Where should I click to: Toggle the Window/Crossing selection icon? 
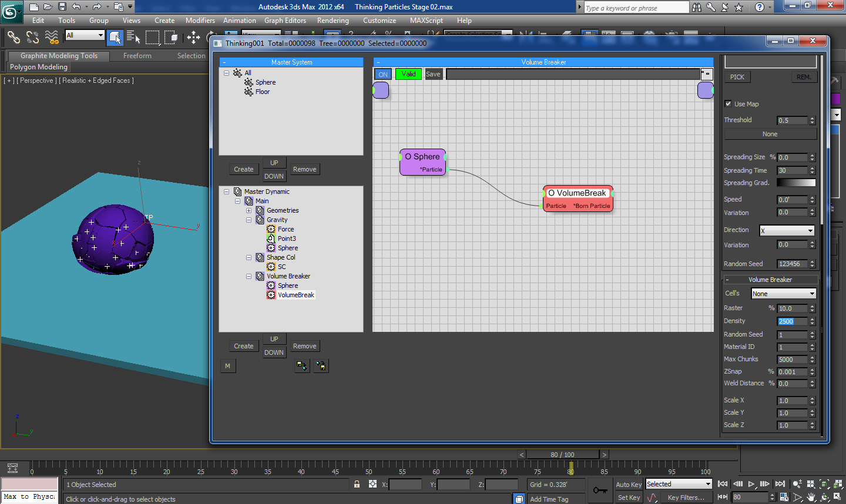click(x=171, y=38)
